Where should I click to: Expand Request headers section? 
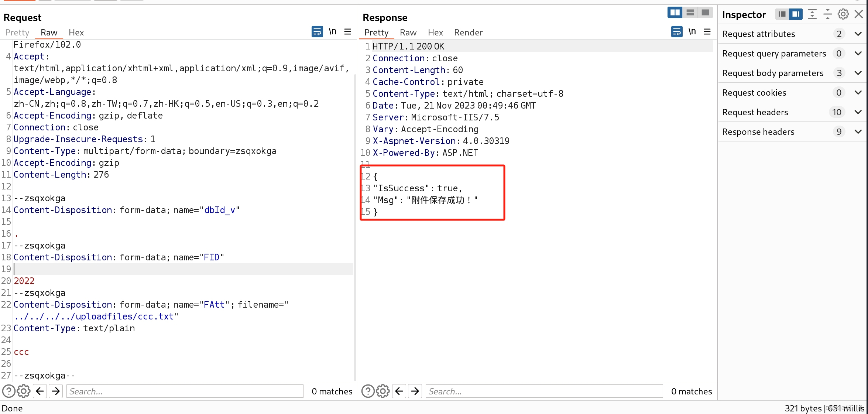tap(793, 112)
